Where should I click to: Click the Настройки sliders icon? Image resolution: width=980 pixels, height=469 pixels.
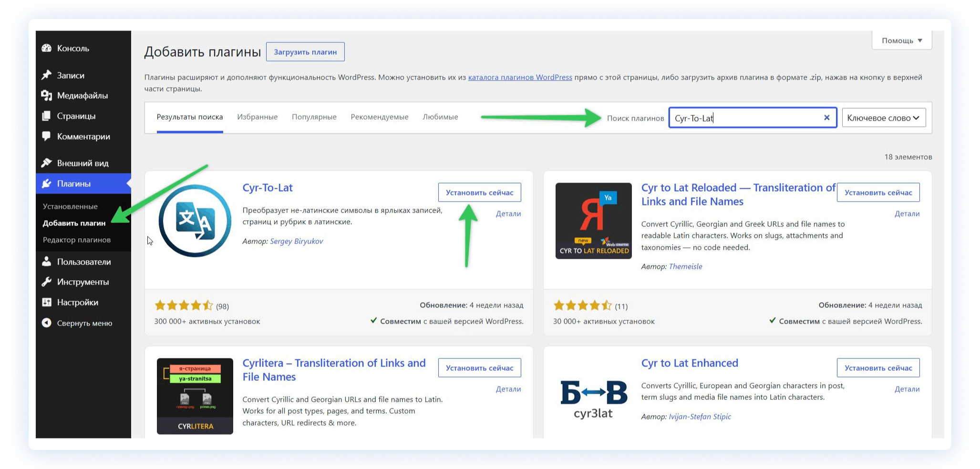coord(46,302)
